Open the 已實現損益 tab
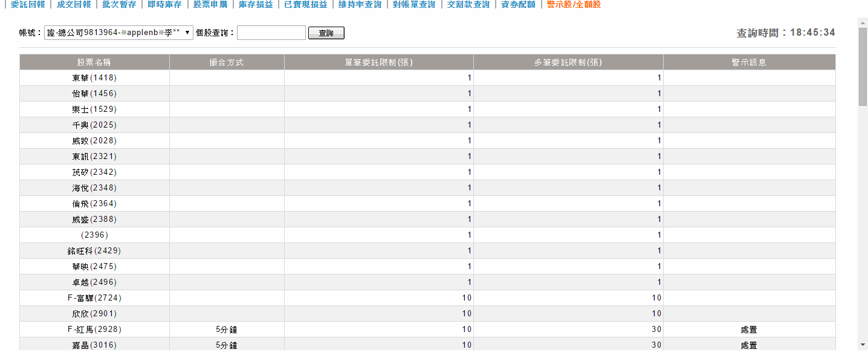The width and height of the screenshot is (868, 361). click(x=305, y=5)
